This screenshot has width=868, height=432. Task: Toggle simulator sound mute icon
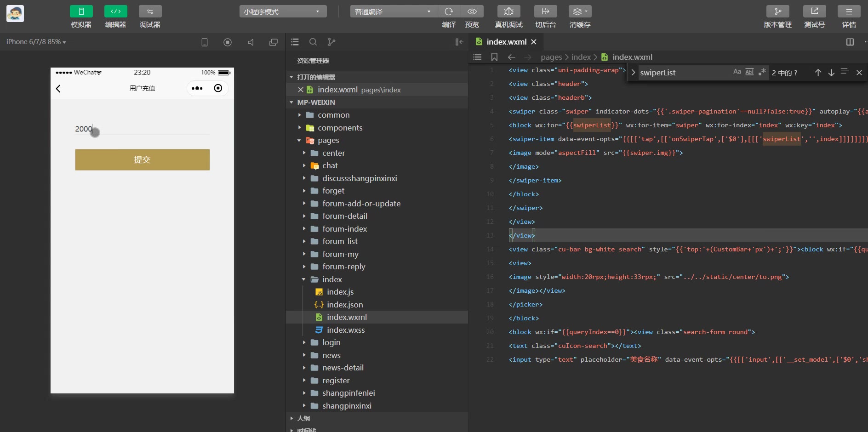click(x=251, y=42)
